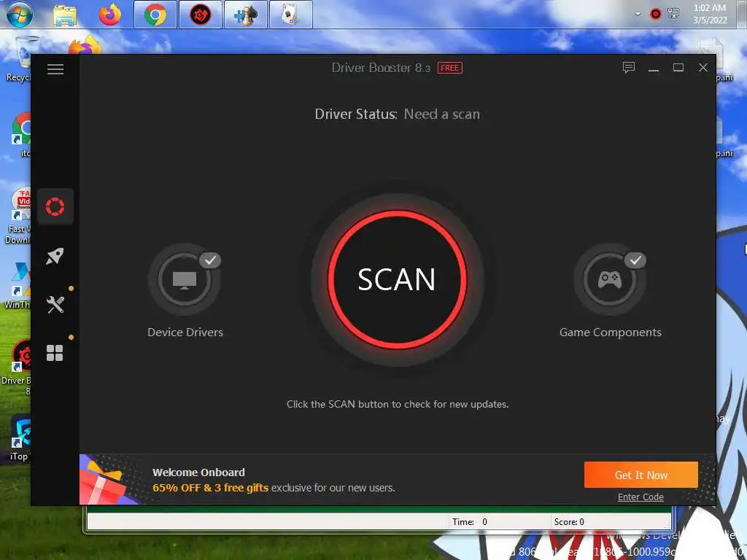The height and width of the screenshot is (560, 747).
Task: Open the Enter Code link
Action: click(640, 497)
